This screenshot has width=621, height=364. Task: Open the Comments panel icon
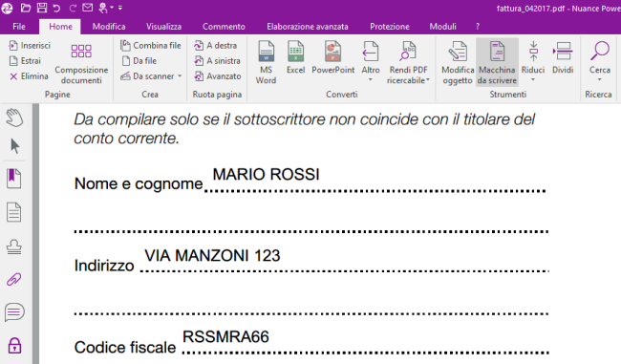[14, 312]
